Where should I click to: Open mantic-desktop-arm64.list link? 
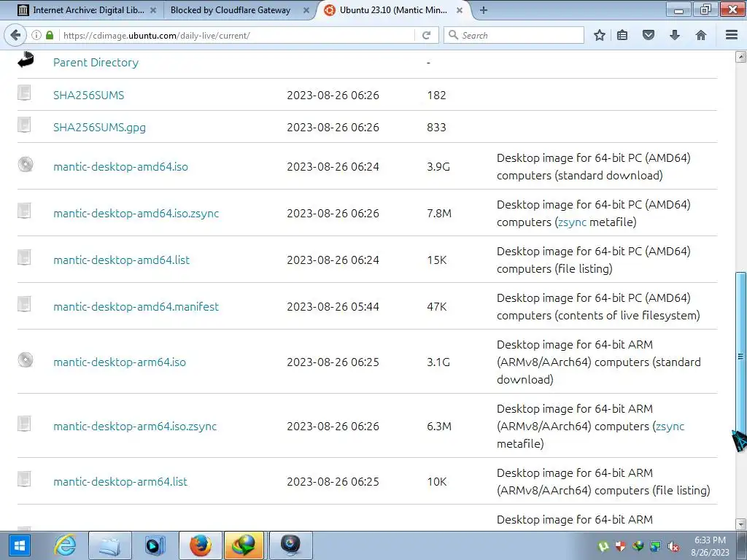coord(120,481)
